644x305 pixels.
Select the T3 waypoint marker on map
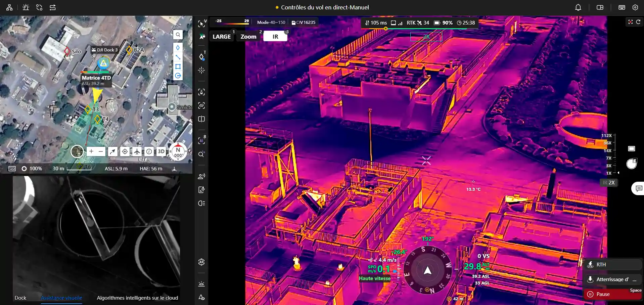click(88, 109)
